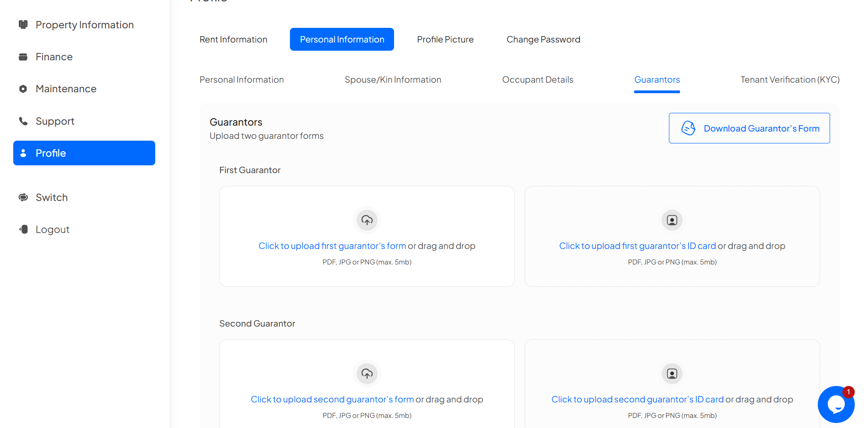Open the Profile Picture tab
Image resolution: width=868 pixels, height=428 pixels.
[445, 39]
